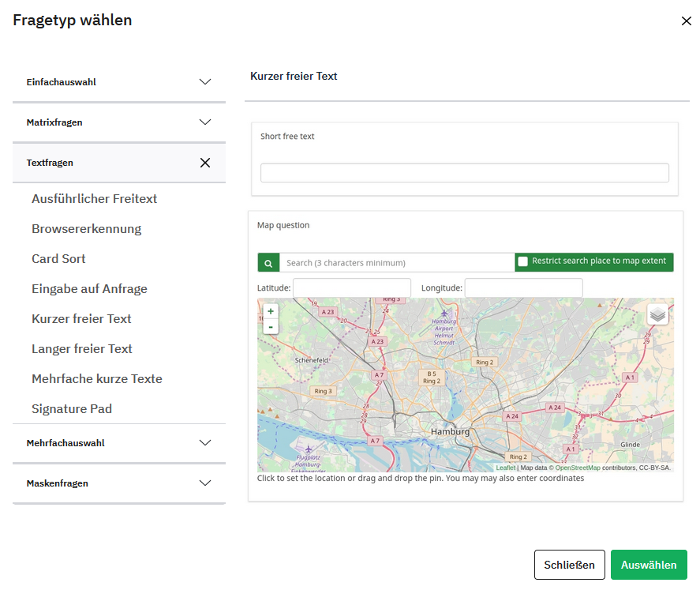Expand the Maskenfragen group
The height and width of the screenshot is (590, 700).
205,483
